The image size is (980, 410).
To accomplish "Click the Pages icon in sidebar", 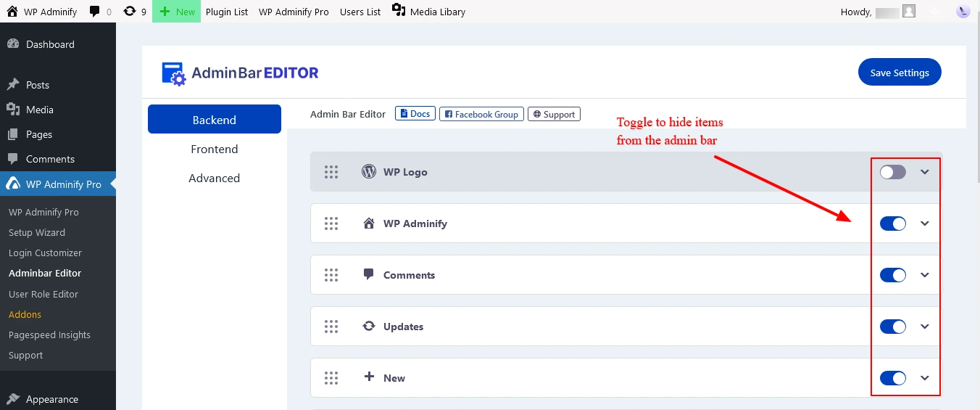I will (13, 134).
